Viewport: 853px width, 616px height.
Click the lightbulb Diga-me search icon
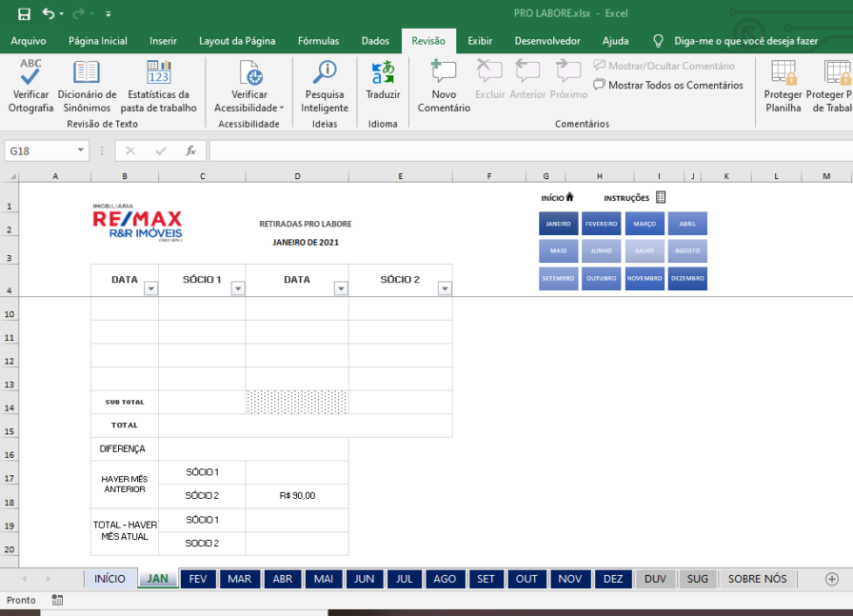pyautogui.click(x=658, y=41)
